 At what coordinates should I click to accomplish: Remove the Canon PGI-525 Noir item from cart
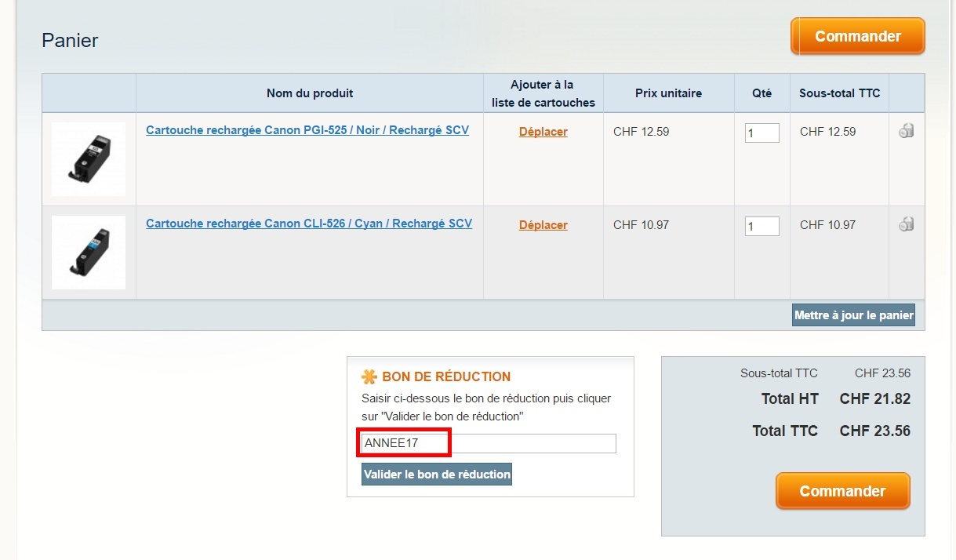(x=906, y=131)
